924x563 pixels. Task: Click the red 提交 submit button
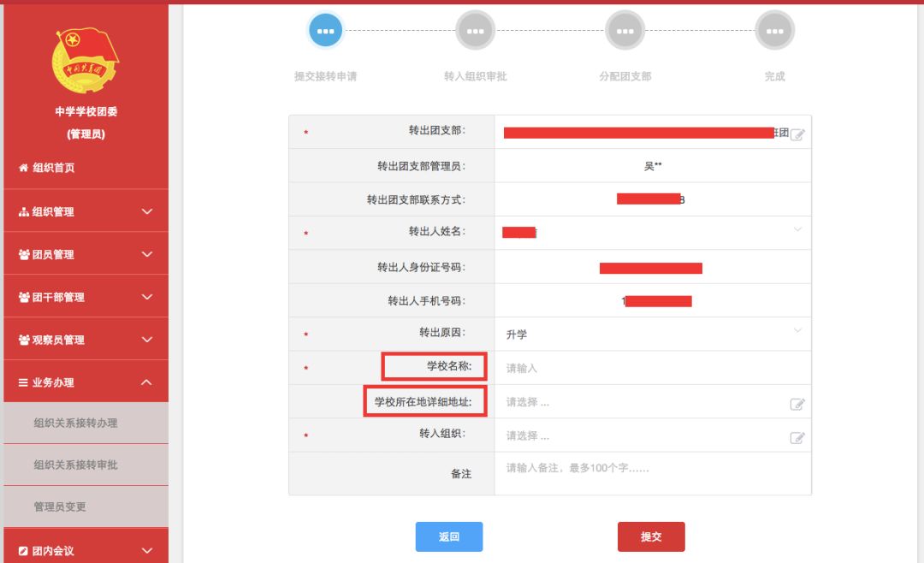[x=651, y=536]
